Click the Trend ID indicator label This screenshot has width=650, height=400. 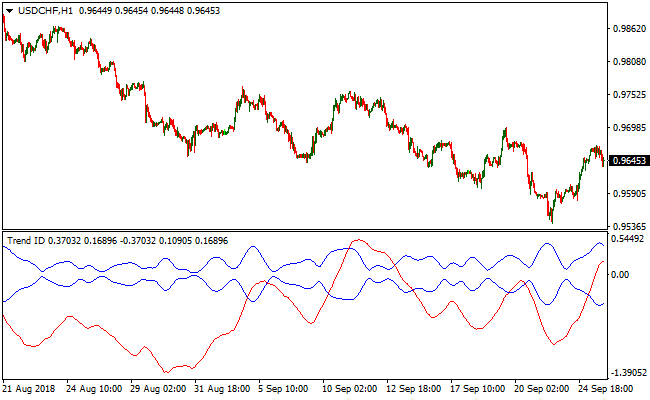coord(26,241)
